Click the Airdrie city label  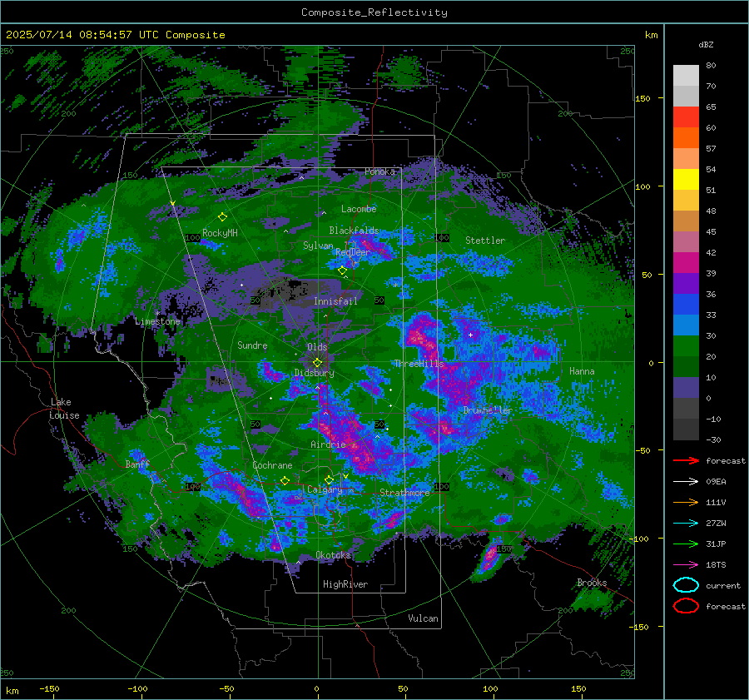pos(328,444)
